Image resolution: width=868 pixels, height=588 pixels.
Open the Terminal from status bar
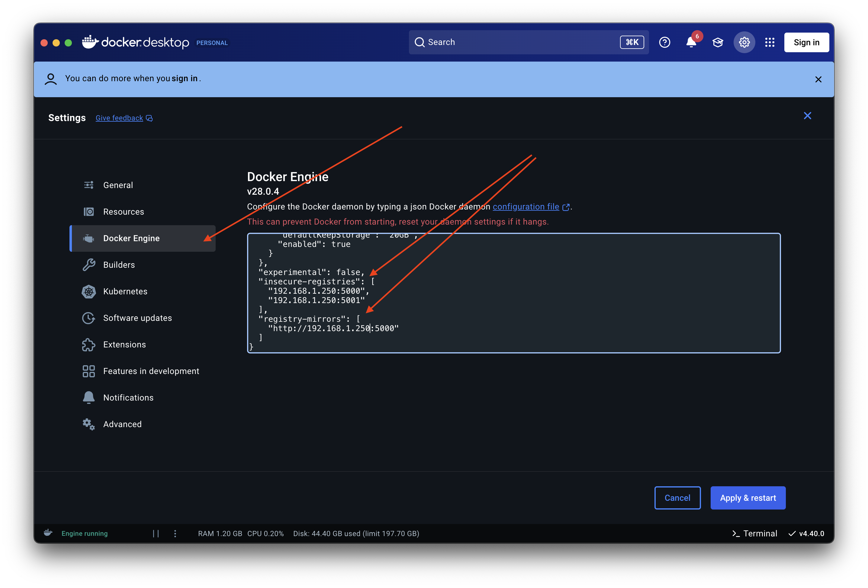pos(754,533)
